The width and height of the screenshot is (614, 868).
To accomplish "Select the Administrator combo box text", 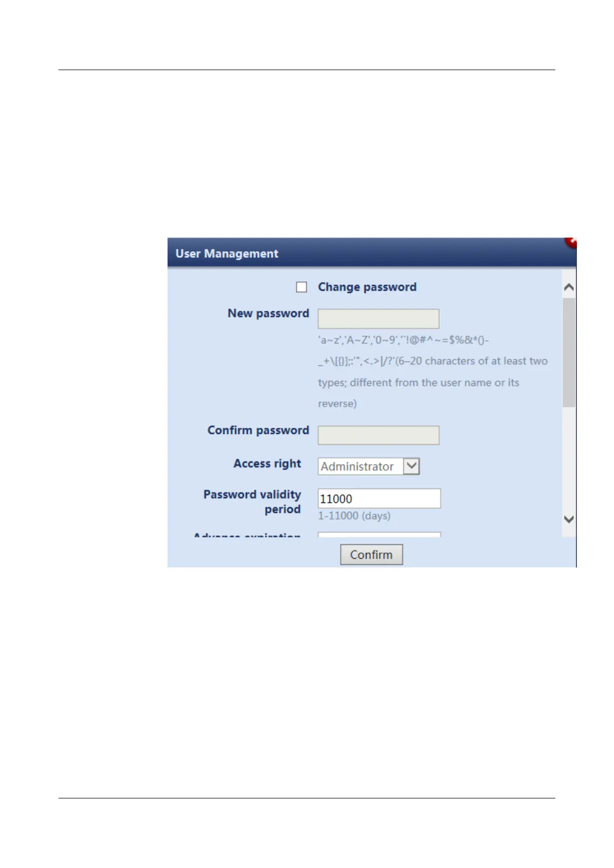I will click(357, 466).
